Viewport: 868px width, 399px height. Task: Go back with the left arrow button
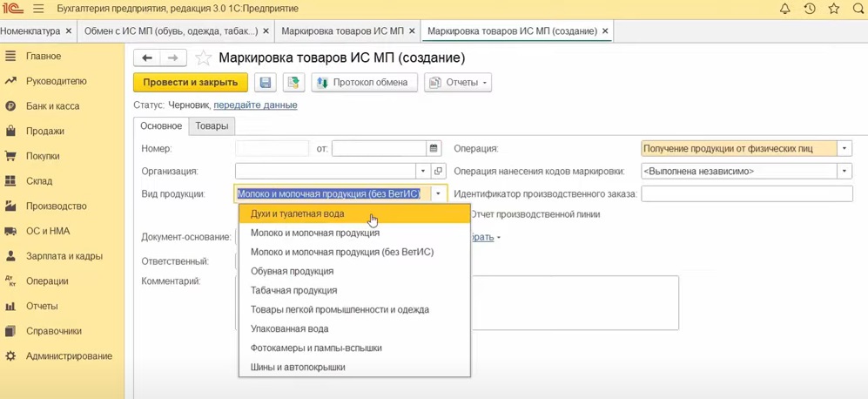point(147,58)
